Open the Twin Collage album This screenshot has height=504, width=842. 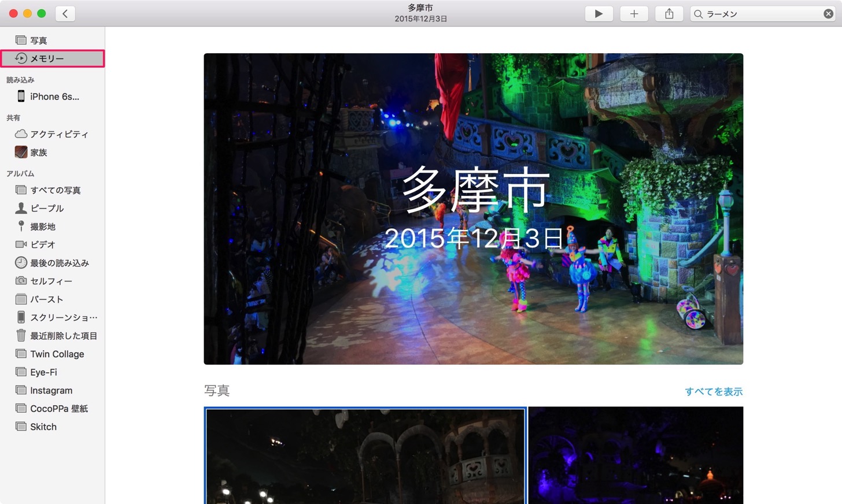point(52,354)
